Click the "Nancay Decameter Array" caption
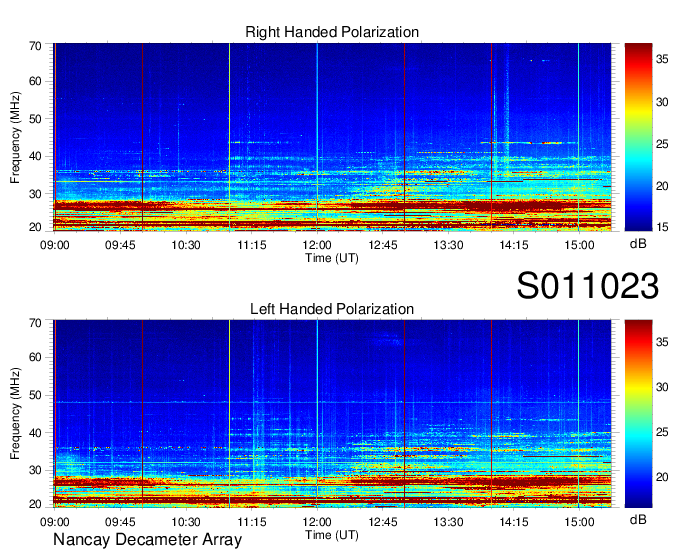The image size is (680, 552). 147,540
